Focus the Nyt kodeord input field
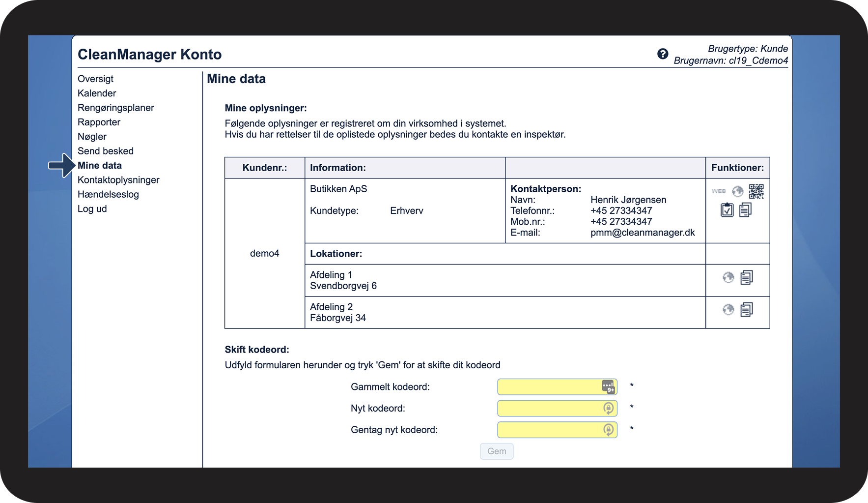Viewport: 868px width, 503px height. coord(557,408)
